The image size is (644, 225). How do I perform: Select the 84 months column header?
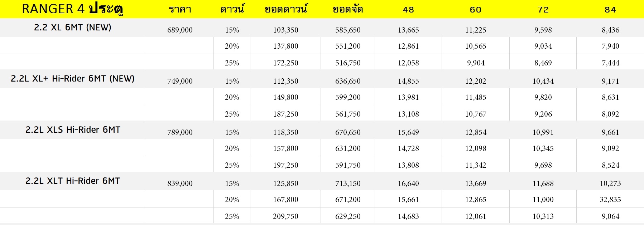[610, 10]
